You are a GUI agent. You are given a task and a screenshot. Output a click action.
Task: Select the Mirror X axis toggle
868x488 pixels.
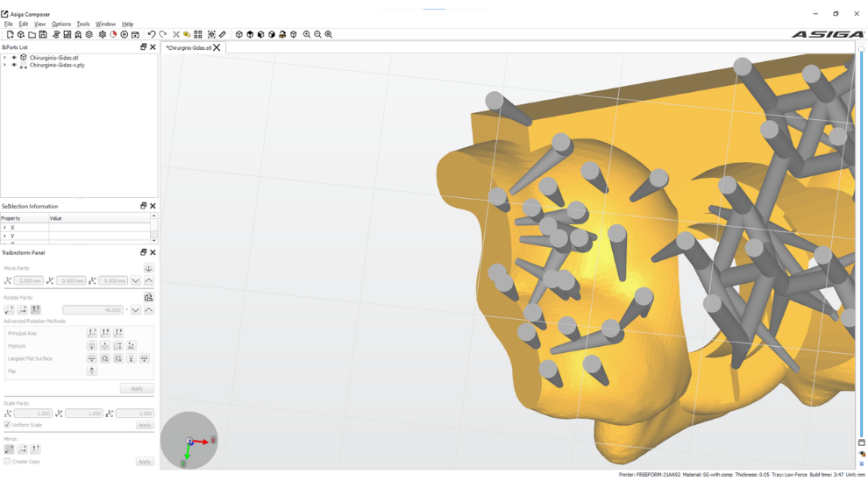10,449
